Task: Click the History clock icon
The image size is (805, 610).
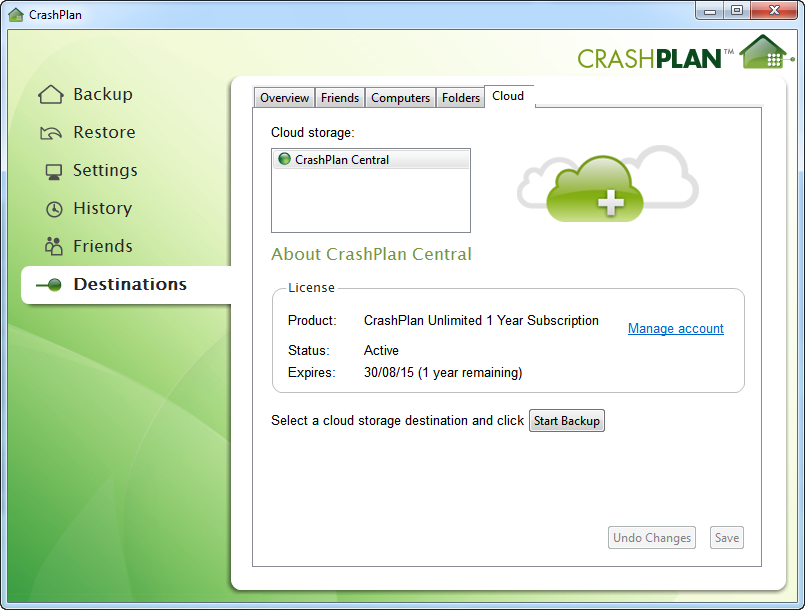Action: tap(54, 209)
